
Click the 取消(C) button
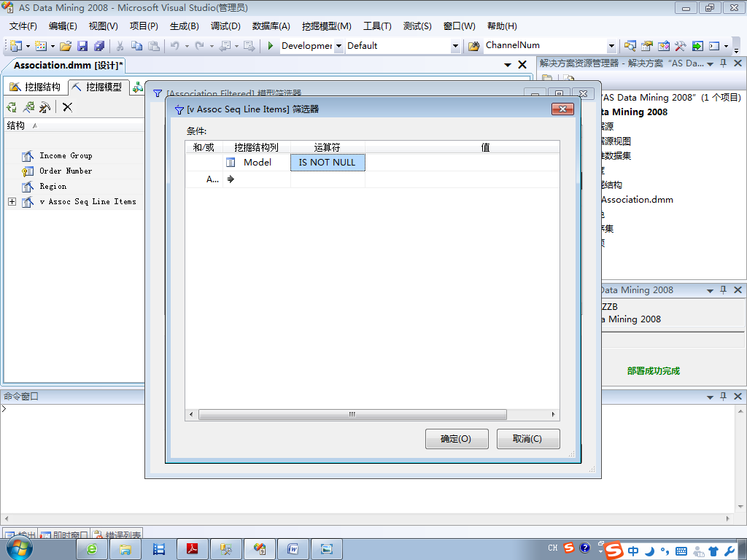tap(528, 438)
